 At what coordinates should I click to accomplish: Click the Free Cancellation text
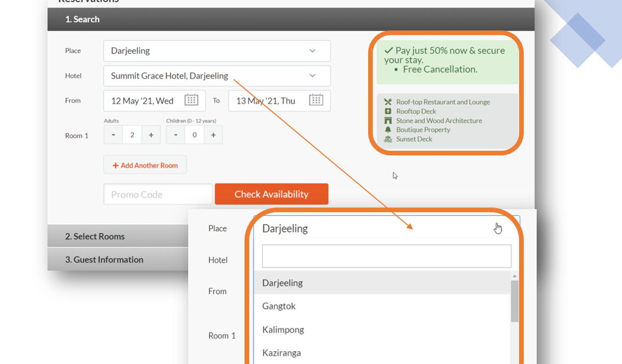pyautogui.click(x=440, y=70)
